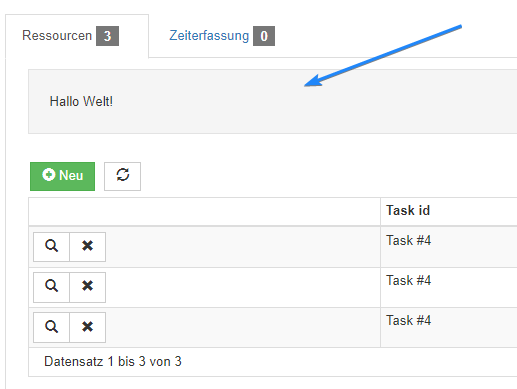Image resolution: width=517 pixels, height=389 pixels.
Task: Delete the third Task #4 row
Action: pos(88,327)
